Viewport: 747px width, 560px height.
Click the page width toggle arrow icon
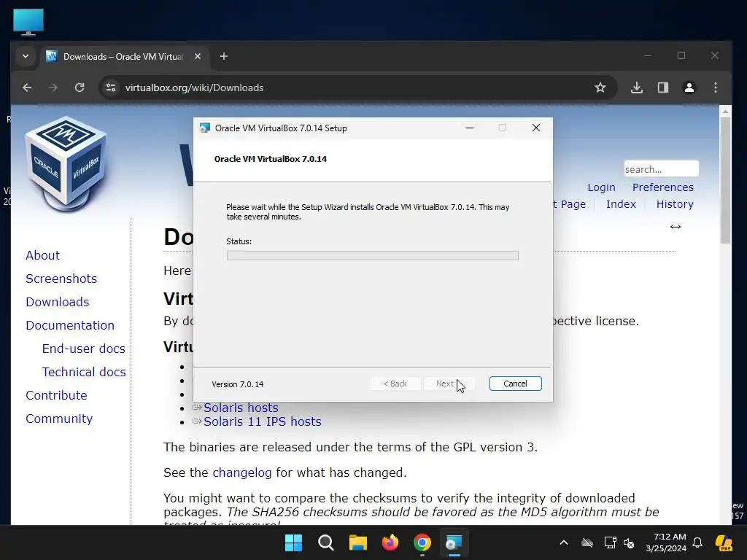tap(675, 227)
